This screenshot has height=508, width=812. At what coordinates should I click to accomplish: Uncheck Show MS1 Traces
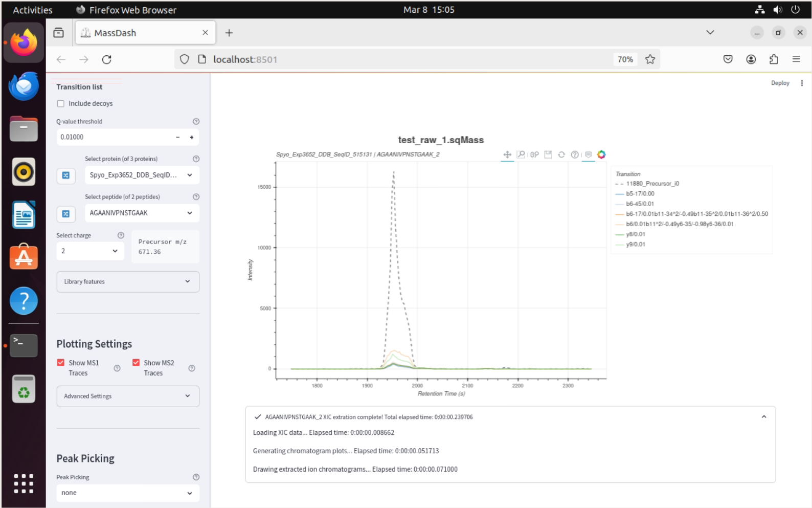(61, 363)
